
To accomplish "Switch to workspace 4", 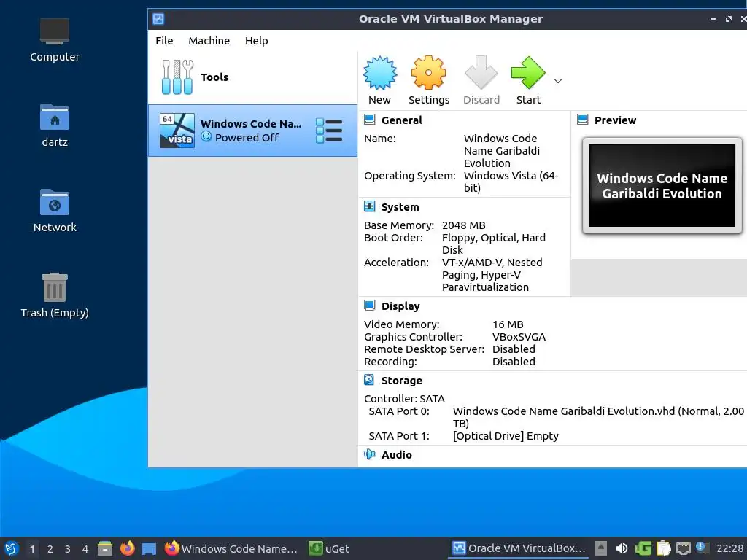I will (85, 549).
